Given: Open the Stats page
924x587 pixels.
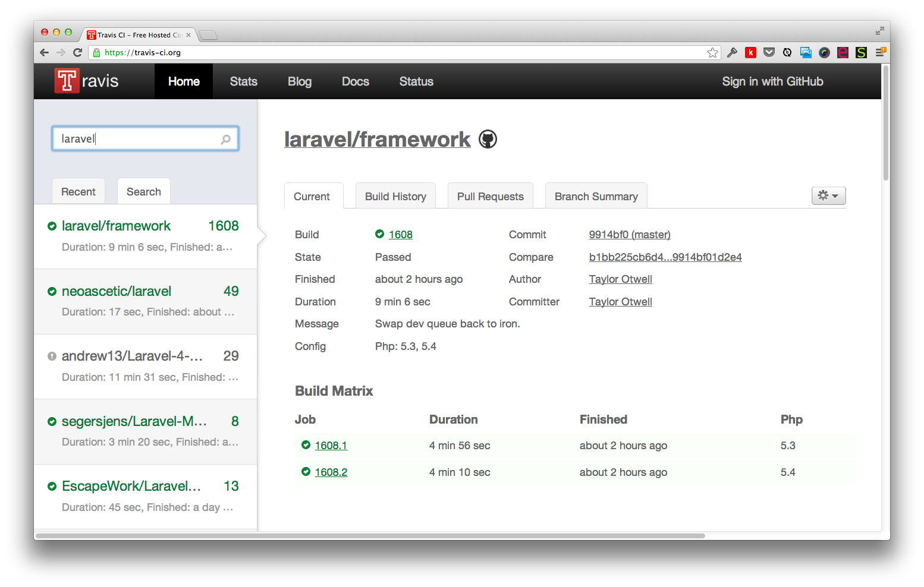Looking at the screenshot, I should tap(243, 81).
